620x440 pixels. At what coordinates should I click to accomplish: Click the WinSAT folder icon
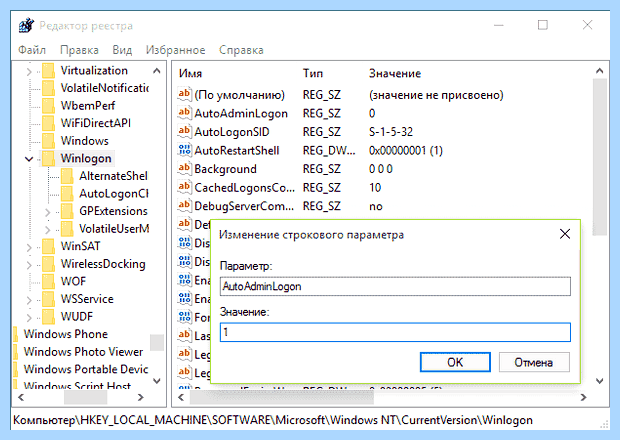[49, 246]
